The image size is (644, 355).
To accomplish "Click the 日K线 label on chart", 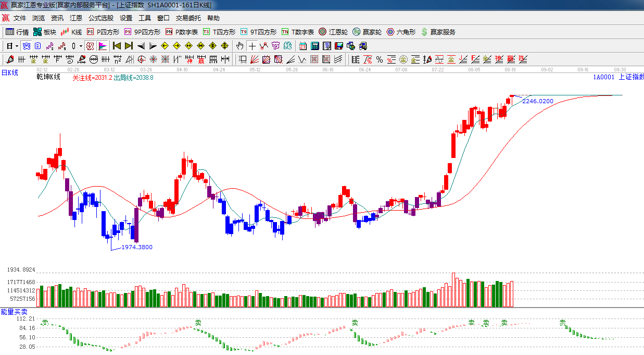I will click(9, 73).
